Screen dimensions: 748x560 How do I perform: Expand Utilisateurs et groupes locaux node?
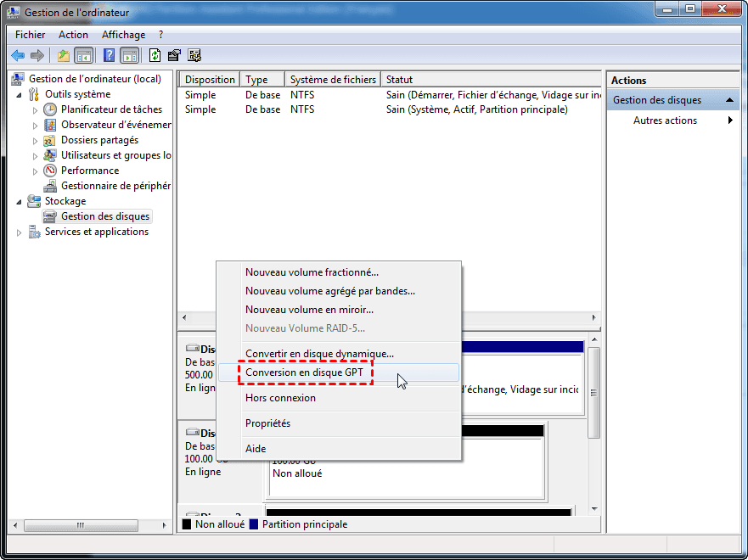click(x=35, y=156)
